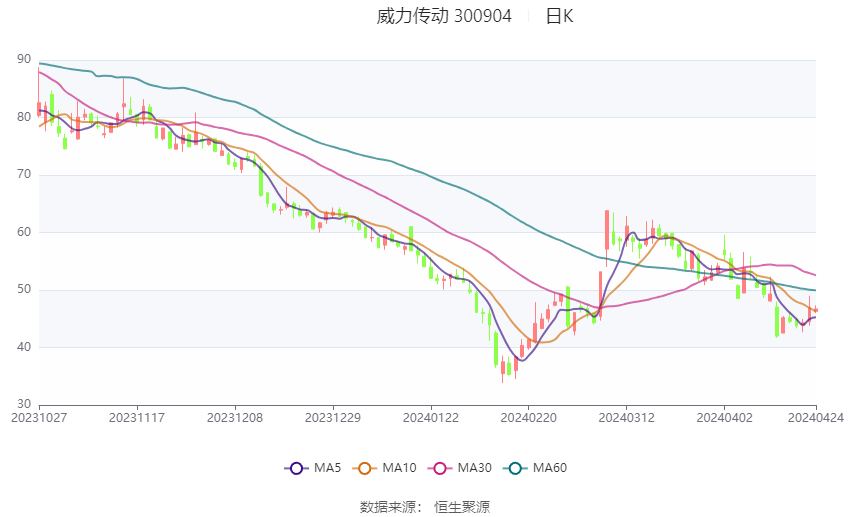Click the MA30 pink legend circle marker
Viewport: 850px width, 517px height.
(x=440, y=468)
